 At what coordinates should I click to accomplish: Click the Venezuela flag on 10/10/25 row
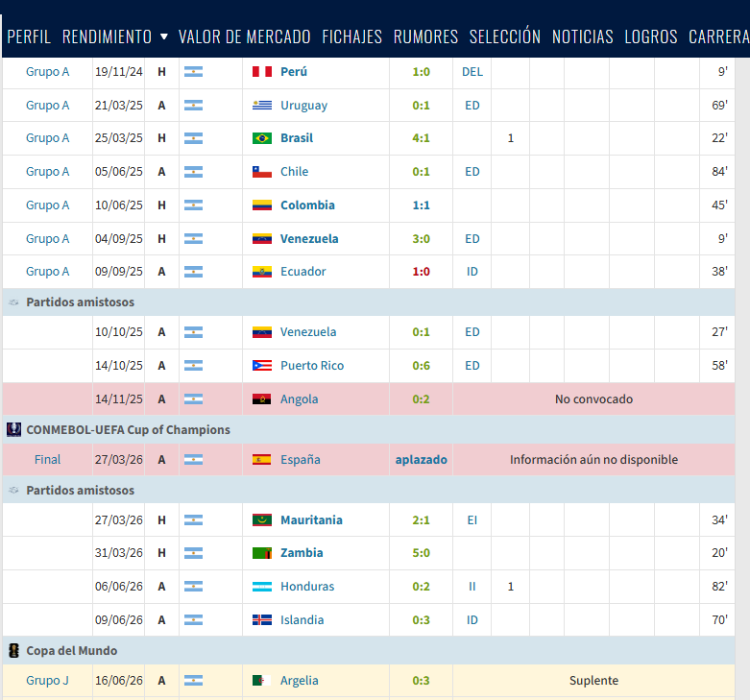(262, 332)
